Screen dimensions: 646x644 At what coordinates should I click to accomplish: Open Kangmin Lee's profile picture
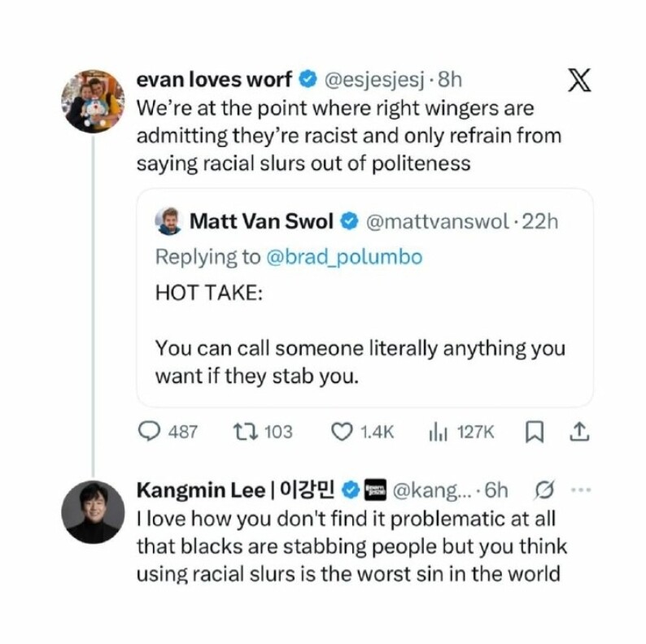pos(92,512)
